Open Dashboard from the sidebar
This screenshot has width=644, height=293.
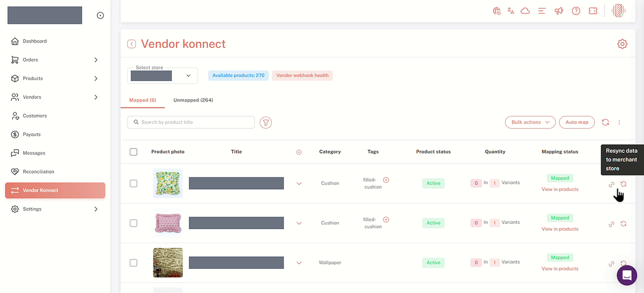point(35,41)
